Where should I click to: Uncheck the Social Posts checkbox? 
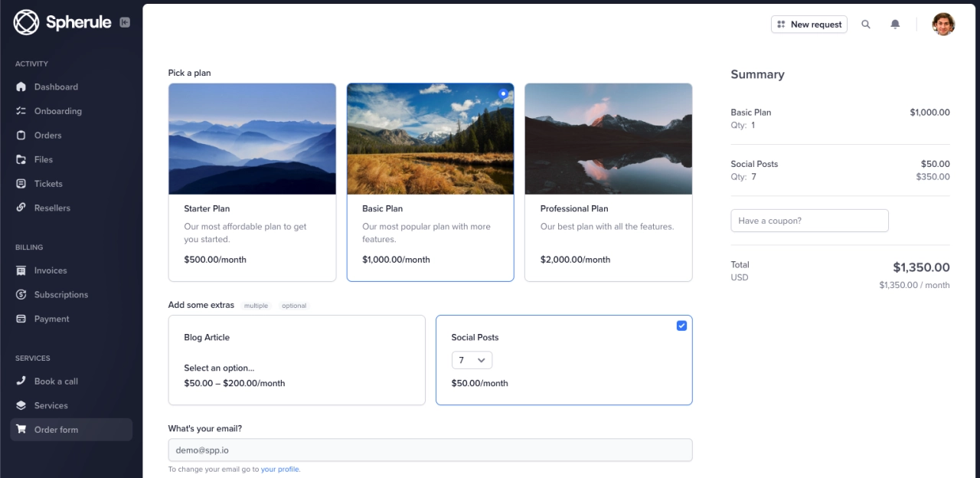tap(681, 326)
